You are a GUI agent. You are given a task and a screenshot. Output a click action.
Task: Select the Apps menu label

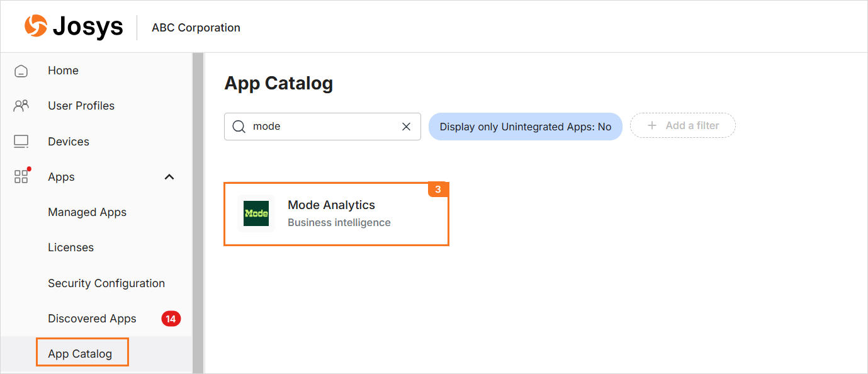click(61, 177)
